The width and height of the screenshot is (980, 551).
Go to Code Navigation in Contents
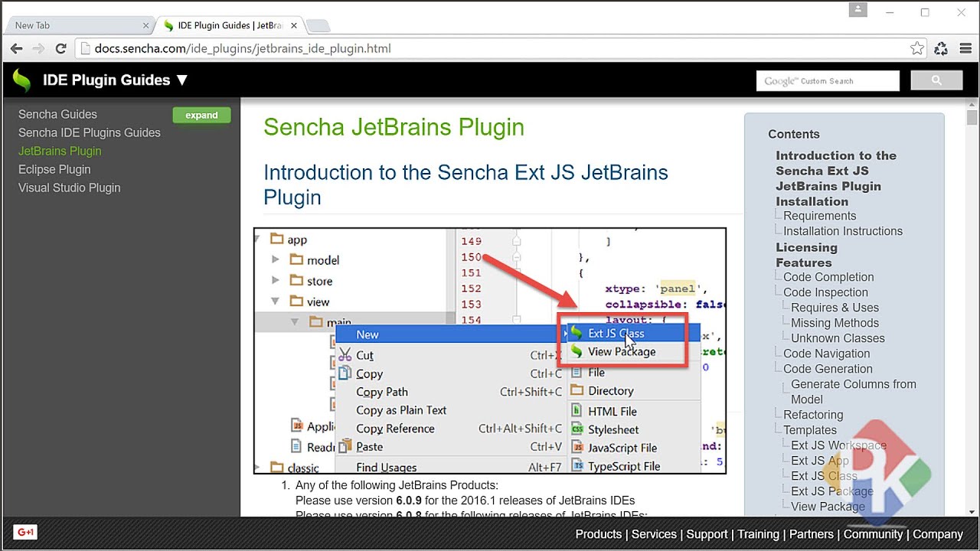[826, 354]
